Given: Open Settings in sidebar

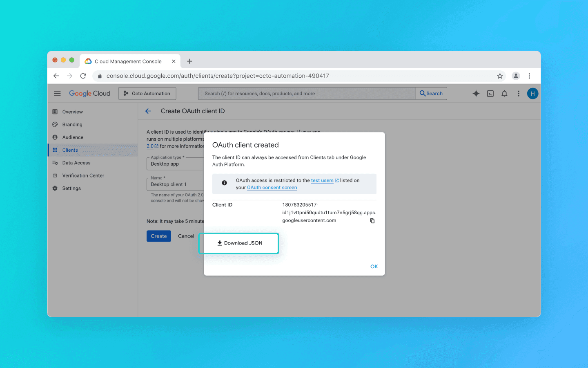Looking at the screenshot, I should 93,188.
